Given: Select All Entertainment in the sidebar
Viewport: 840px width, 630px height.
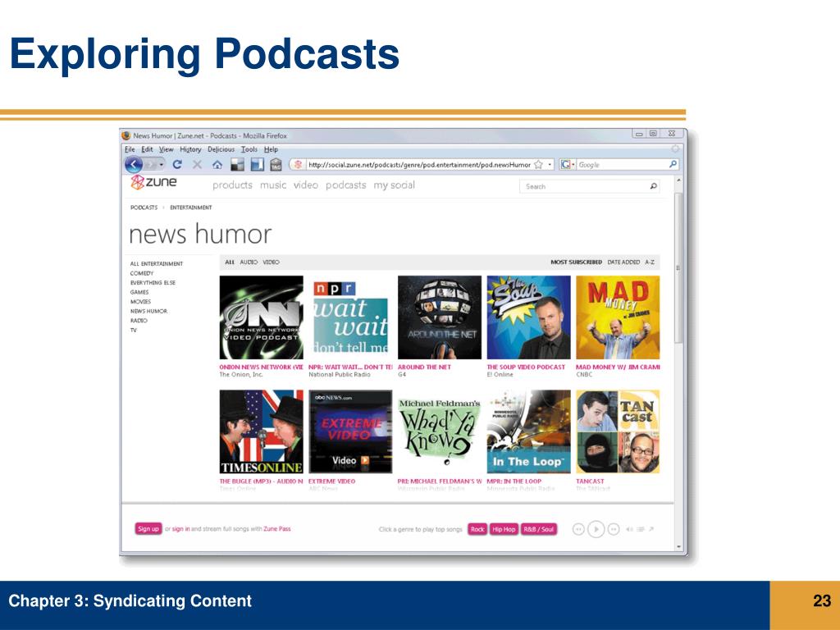Looking at the screenshot, I should tap(157, 263).
